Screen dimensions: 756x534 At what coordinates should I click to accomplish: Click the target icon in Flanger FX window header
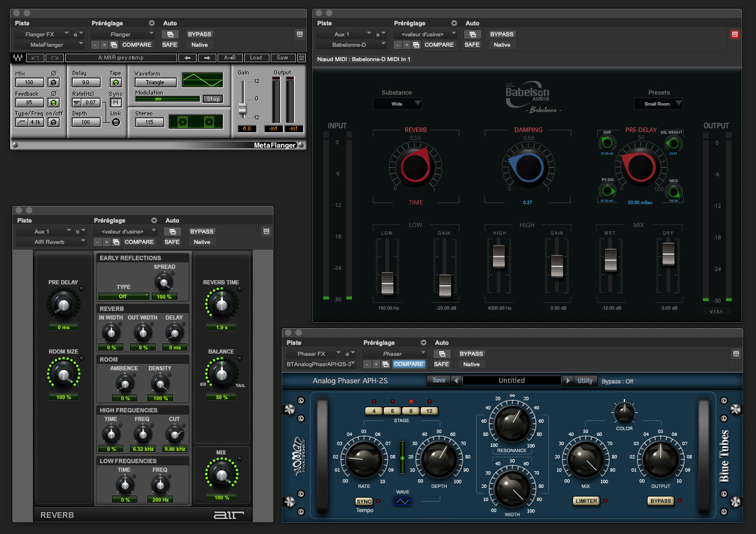pos(300,35)
